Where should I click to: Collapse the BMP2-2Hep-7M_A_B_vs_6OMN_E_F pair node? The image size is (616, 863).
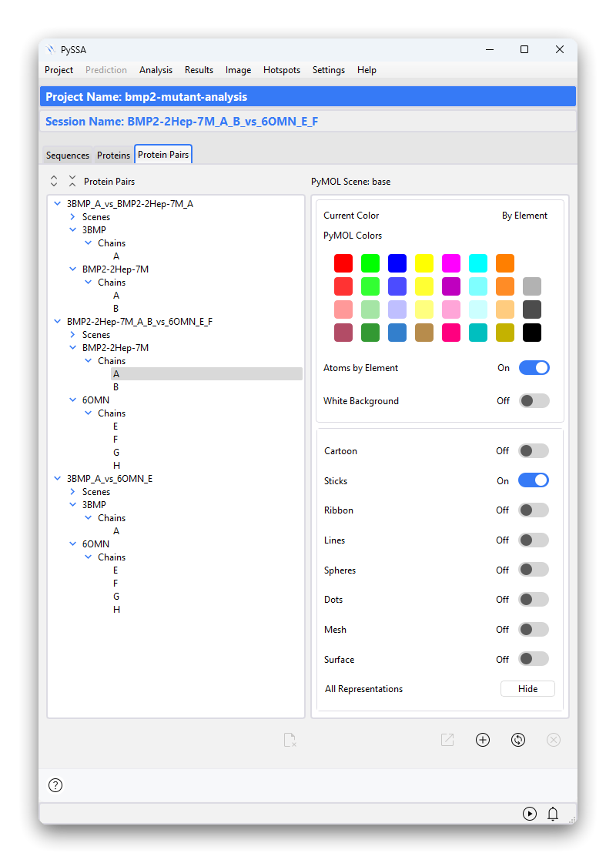(x=57, y=322)
